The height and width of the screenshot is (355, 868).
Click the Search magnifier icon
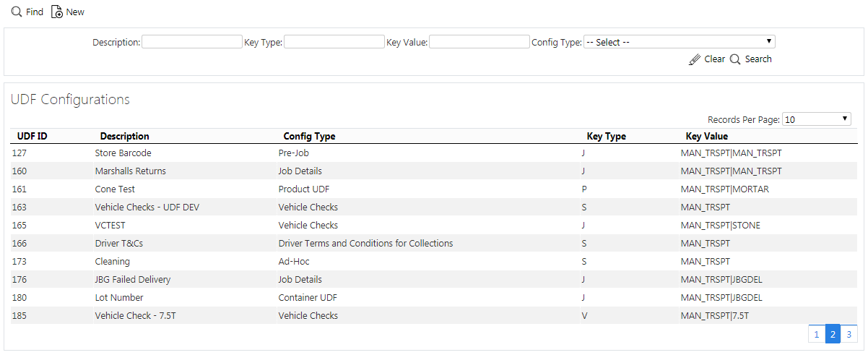(736, 59)
